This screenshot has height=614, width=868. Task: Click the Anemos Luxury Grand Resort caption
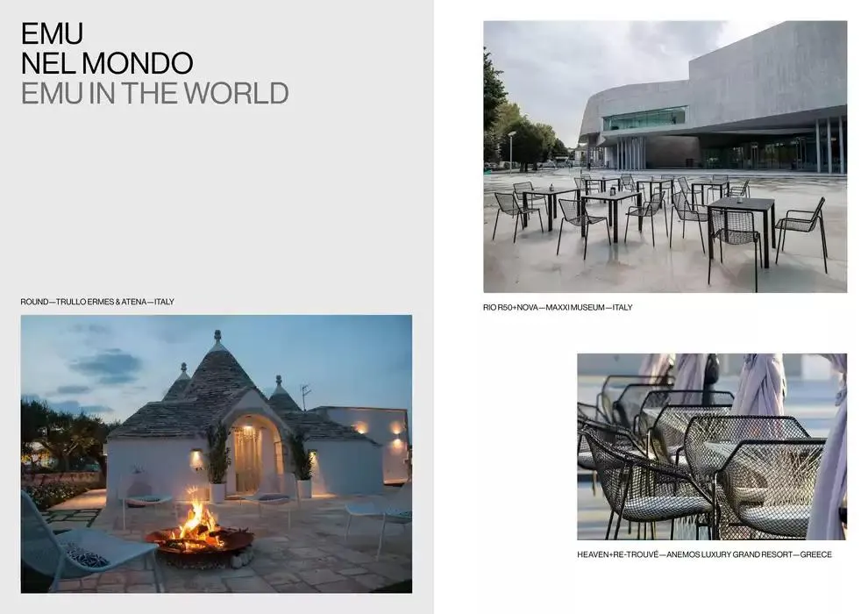704,554
